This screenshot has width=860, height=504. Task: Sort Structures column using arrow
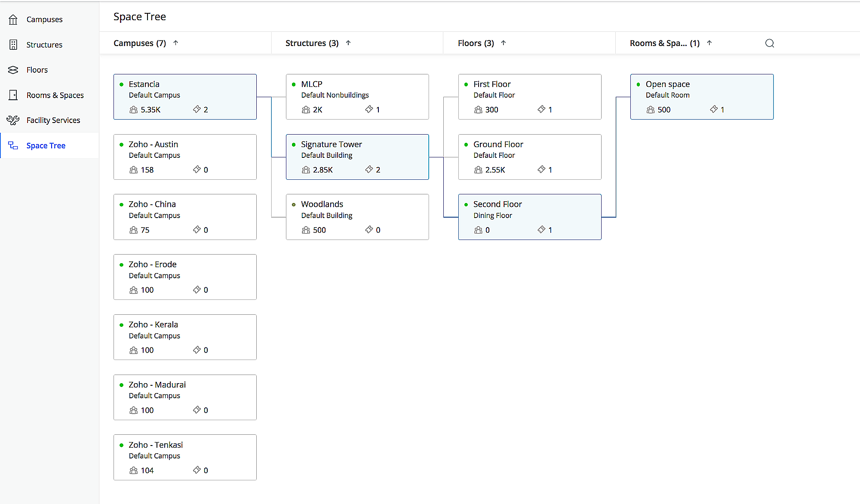pyautogui.click(x=348, y=43)
